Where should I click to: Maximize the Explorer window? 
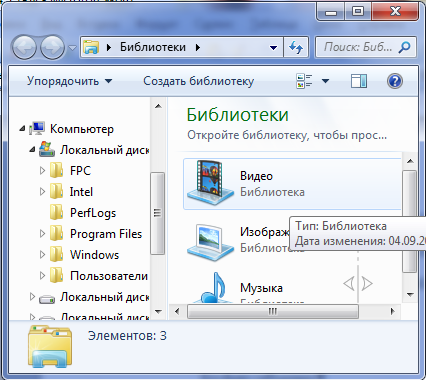pyautogui.click(x=358, y=12)
